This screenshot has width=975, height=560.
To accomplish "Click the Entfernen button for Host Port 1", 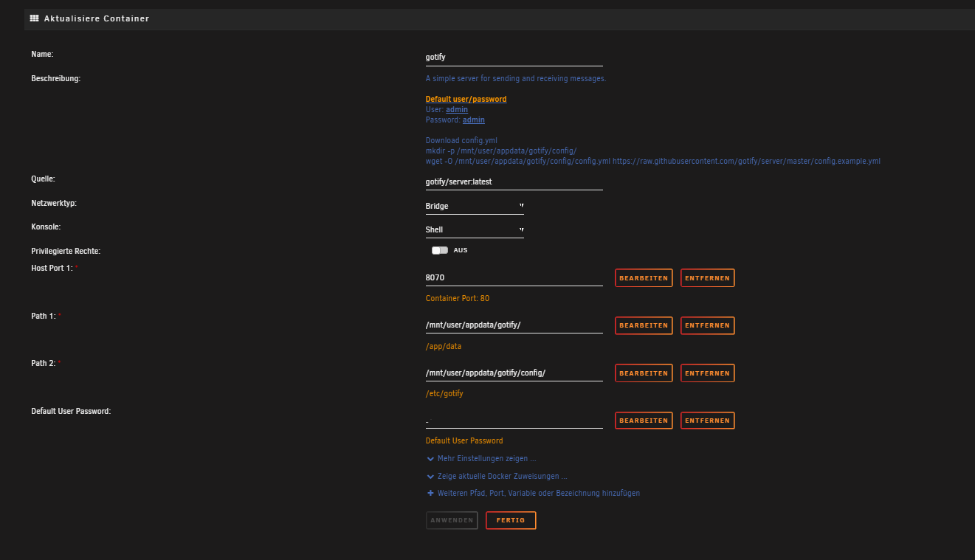I will [707, 278].
